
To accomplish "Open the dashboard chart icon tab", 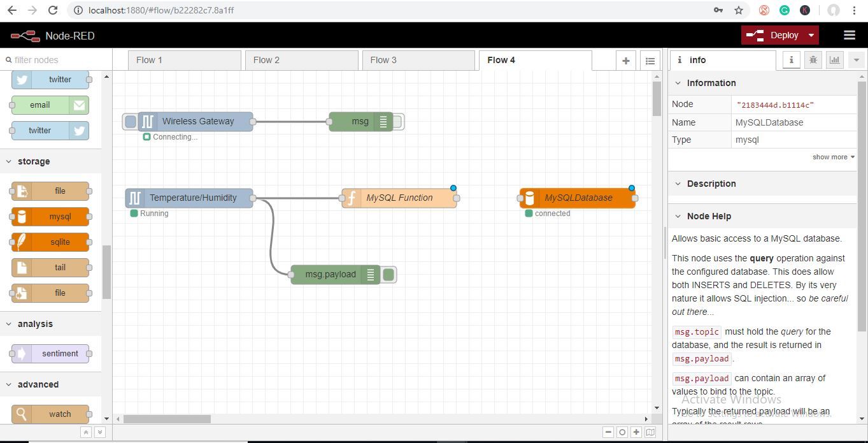I will [834, 60].
